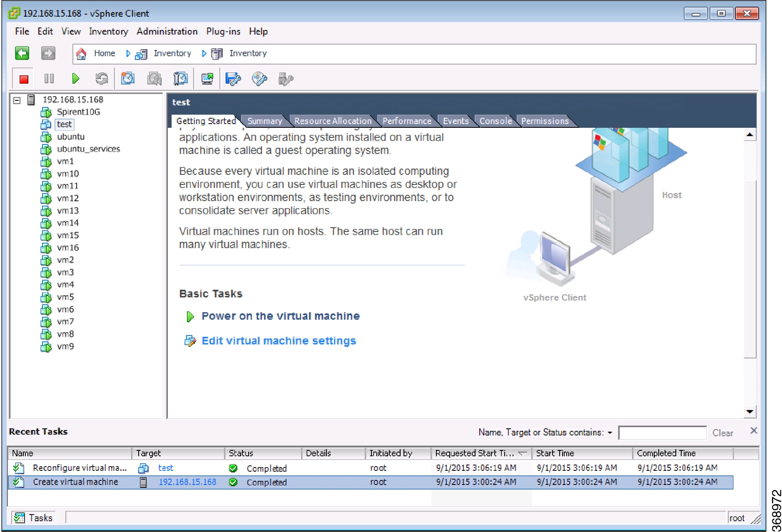Switch to the Events tab
The height and width of the screenshot is (532, 782).
[x=456, y=121]
